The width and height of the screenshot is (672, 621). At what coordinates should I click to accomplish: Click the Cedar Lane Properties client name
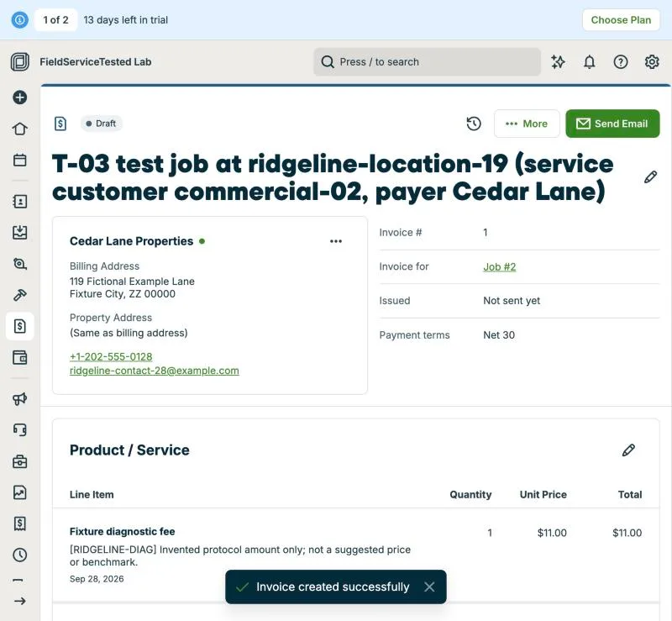pos(131,241)
